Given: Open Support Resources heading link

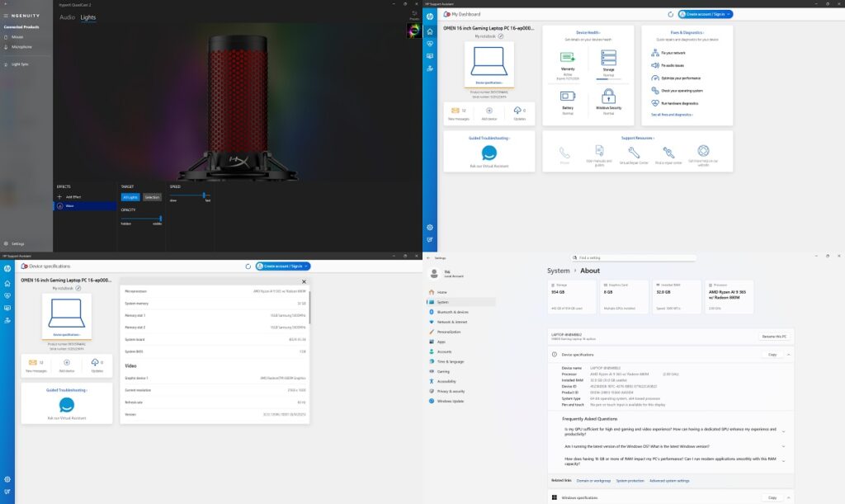Looking at the screenshot, I should [638, 138].
